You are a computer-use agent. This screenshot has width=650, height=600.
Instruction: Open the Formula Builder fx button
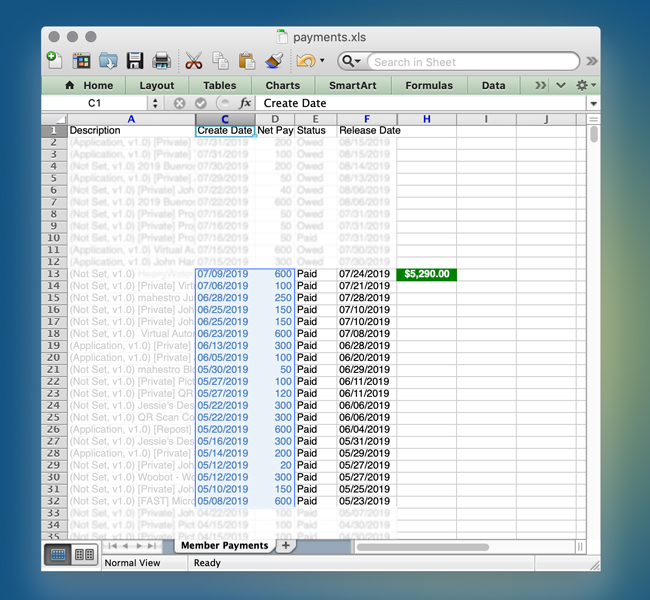pyautogui.click(x=245, y=103)
